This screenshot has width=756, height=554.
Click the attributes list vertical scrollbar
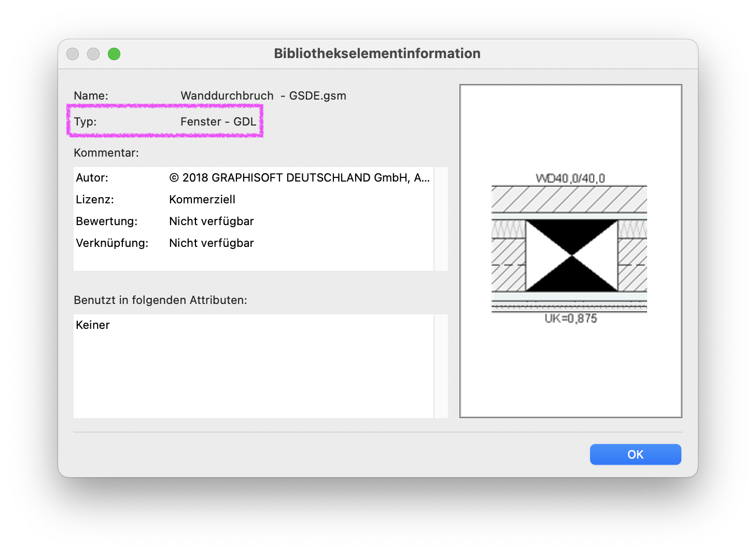point(441,366)
